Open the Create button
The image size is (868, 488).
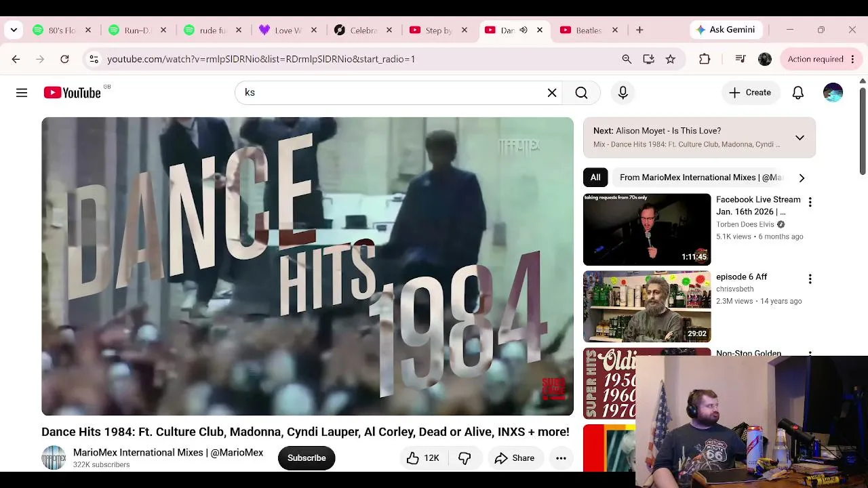point(750,93)
